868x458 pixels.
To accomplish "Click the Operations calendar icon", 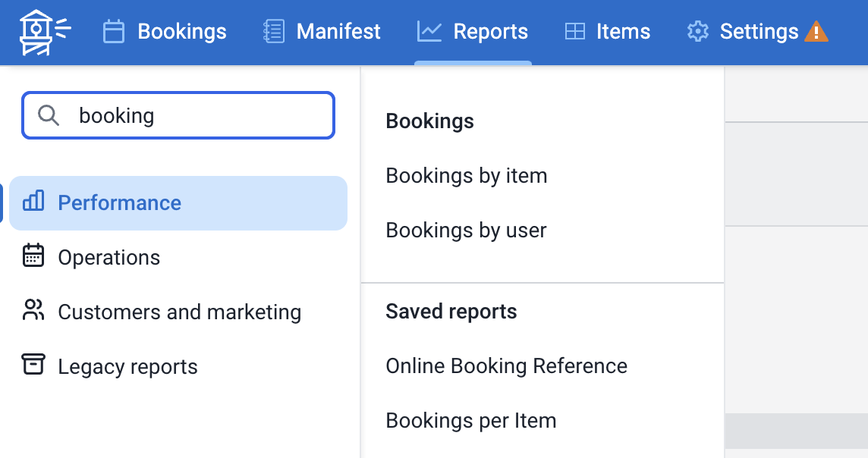I will [33, 256].
